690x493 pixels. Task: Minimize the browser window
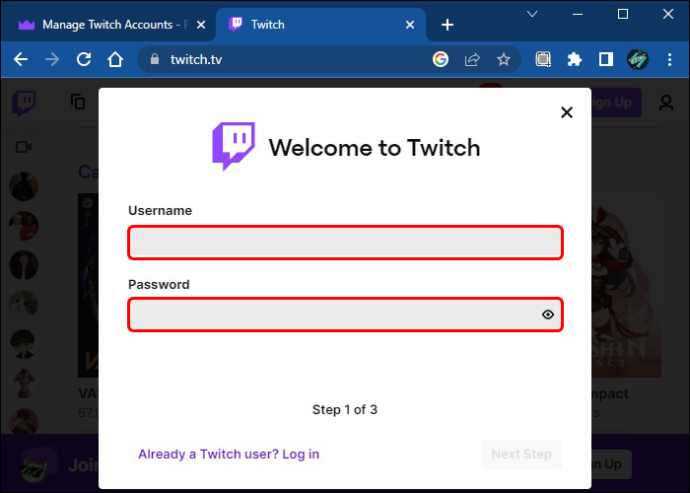[x=577, y=14]
